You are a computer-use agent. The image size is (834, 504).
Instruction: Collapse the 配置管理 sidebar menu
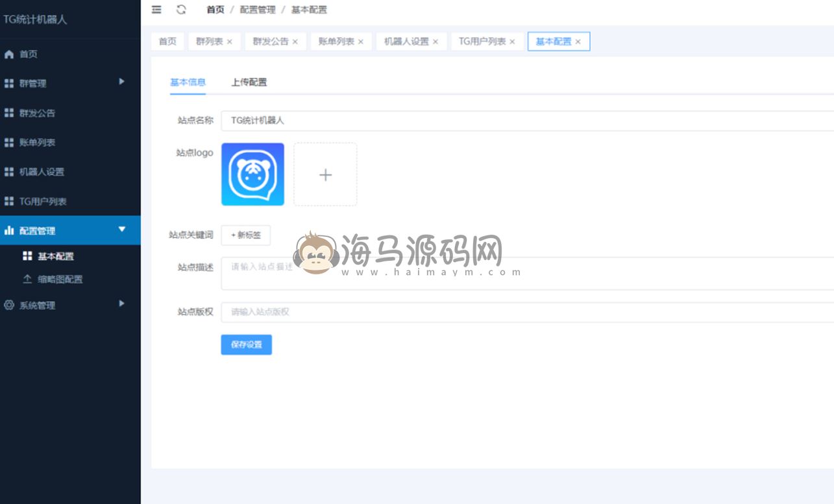click(121, 230)
